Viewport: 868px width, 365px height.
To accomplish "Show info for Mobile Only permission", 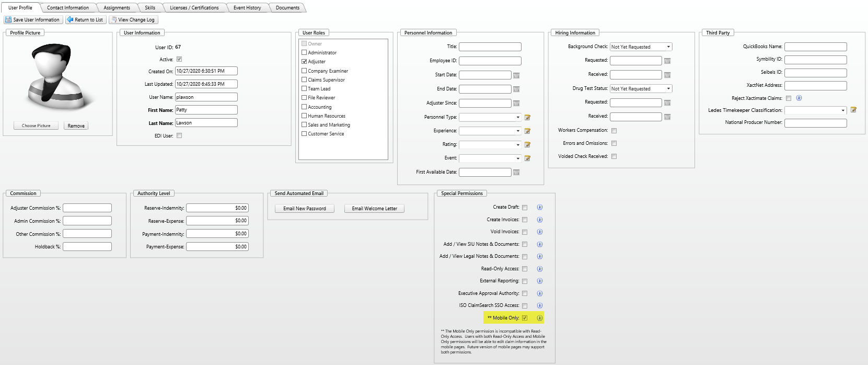I will coord(540,318).
